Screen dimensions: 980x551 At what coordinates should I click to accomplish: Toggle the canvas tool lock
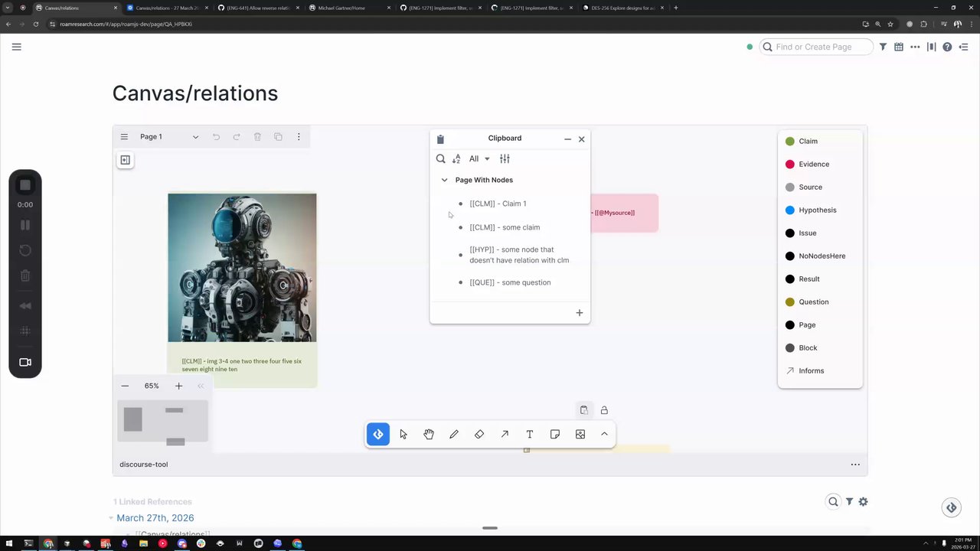604,410
